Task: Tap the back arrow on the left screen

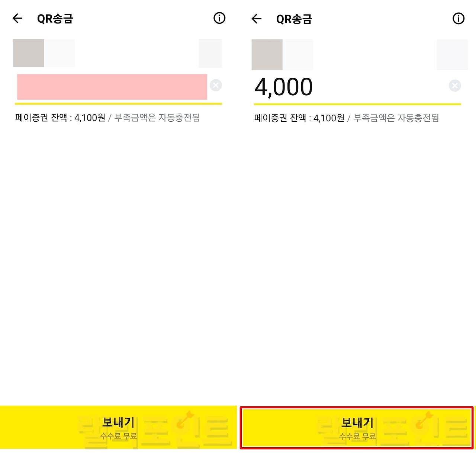Action: coord(17,18)
